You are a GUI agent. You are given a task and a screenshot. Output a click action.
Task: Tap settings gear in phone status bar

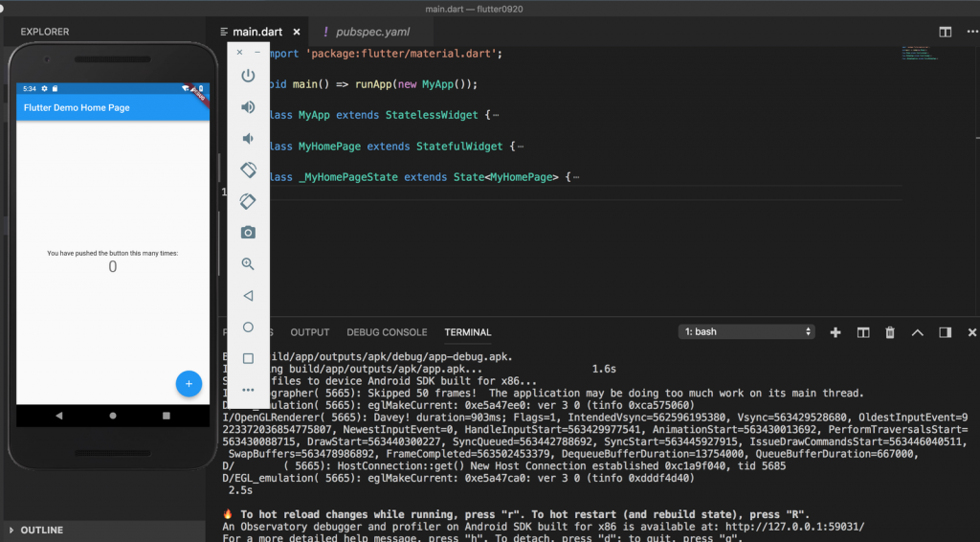point(44,89)
